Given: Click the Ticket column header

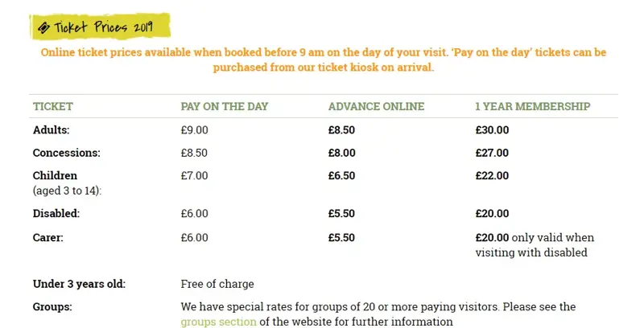Looking at the screenshot, I should [x=53, y=106].
